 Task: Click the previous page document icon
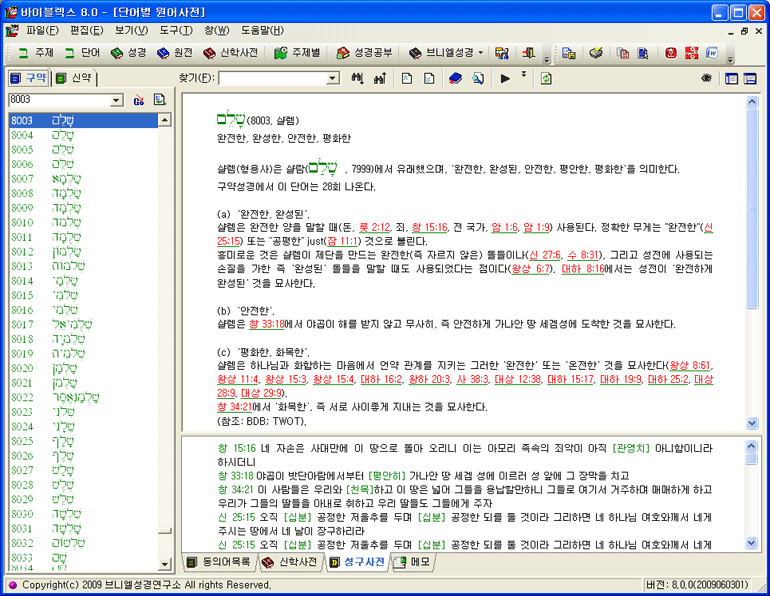tap(407, 78)
